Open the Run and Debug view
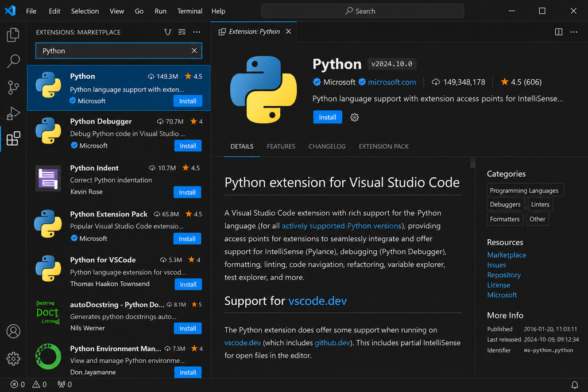 pos(13,113)
